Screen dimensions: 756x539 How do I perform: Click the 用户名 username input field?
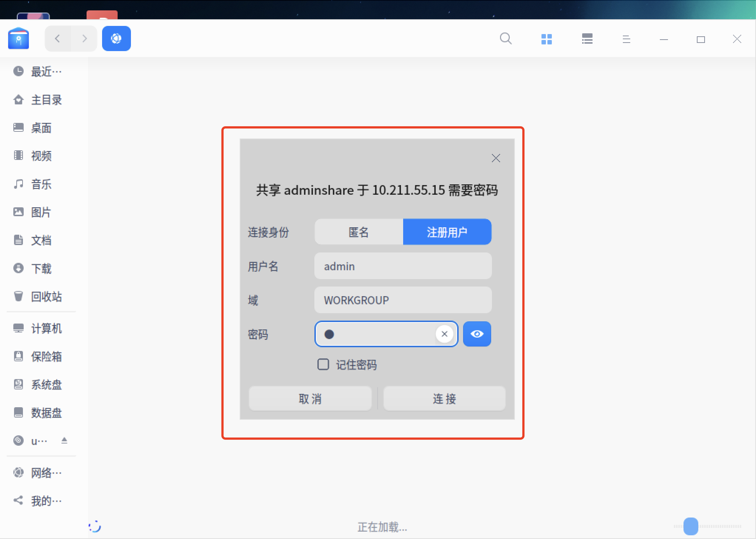click(x=402, y=266)
